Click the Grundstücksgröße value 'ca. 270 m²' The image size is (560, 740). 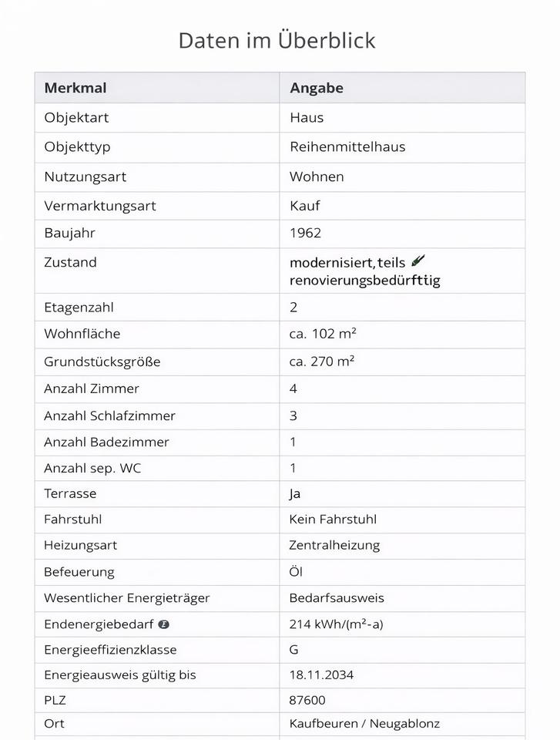pos(322,362)
